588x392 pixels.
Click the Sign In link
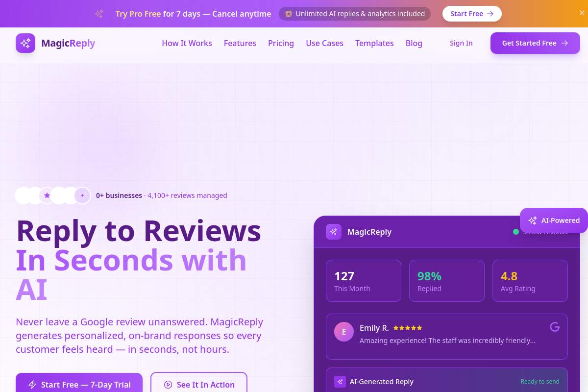[x=461, y=43]
